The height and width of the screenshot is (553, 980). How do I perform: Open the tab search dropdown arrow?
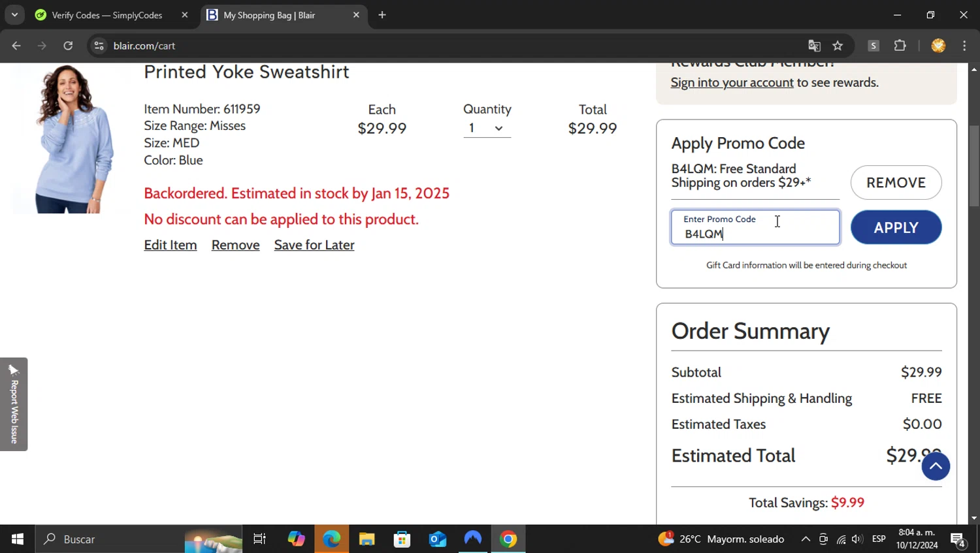[14, 14]
